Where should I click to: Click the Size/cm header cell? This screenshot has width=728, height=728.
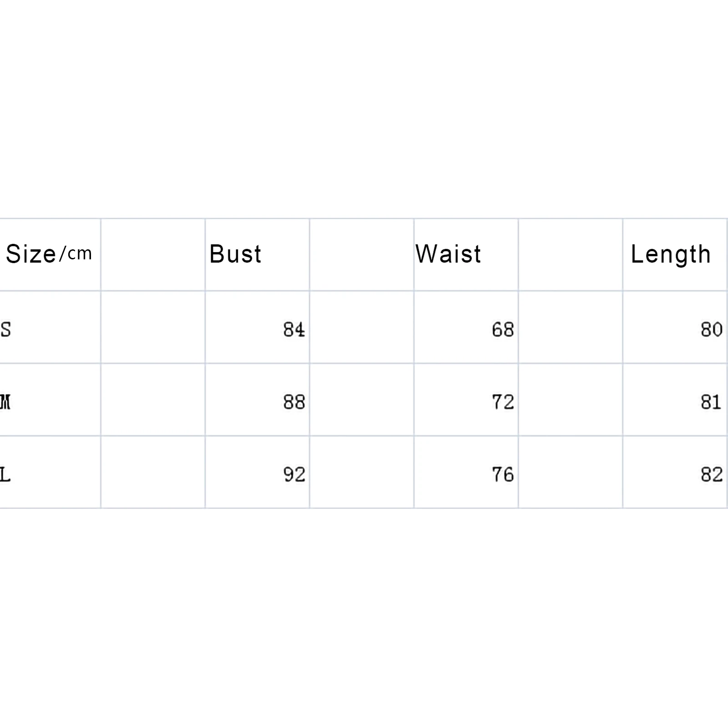[49, 254]
